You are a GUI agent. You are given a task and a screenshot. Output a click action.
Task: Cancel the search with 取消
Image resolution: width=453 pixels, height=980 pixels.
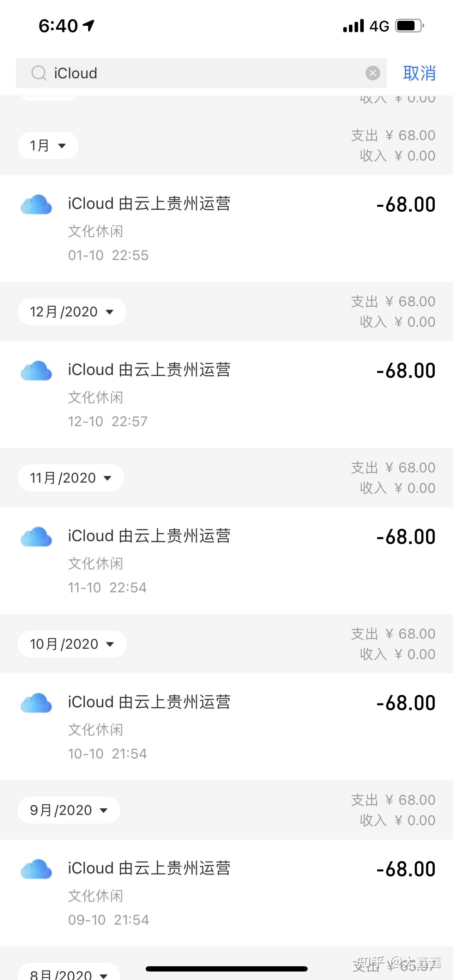pos(419,73)
